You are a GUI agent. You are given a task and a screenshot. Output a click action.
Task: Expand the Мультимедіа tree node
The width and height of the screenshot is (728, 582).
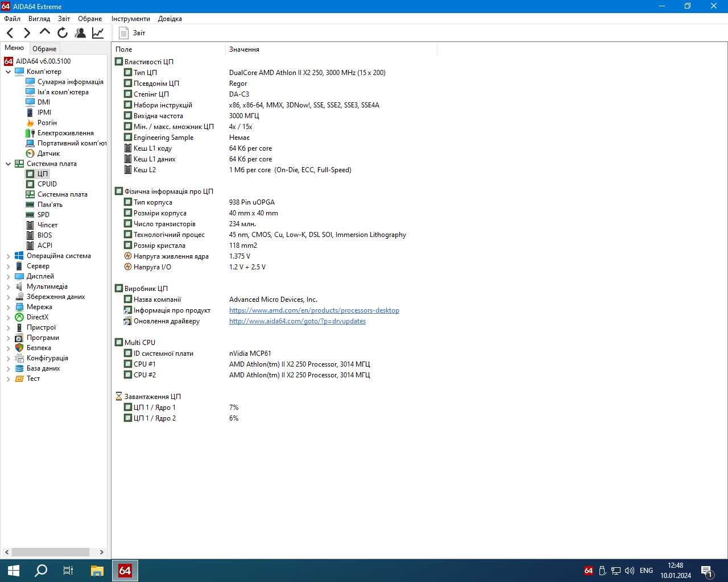tap(8, 286)
